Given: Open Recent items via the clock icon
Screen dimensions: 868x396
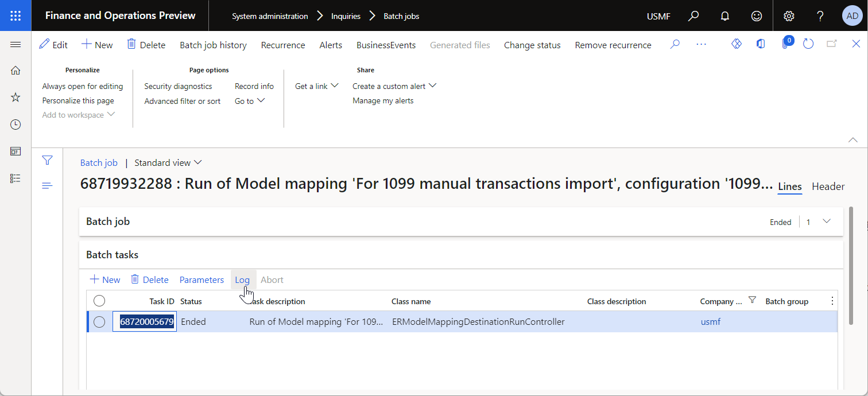Looking at the screenshot, I should click(15, 124).
